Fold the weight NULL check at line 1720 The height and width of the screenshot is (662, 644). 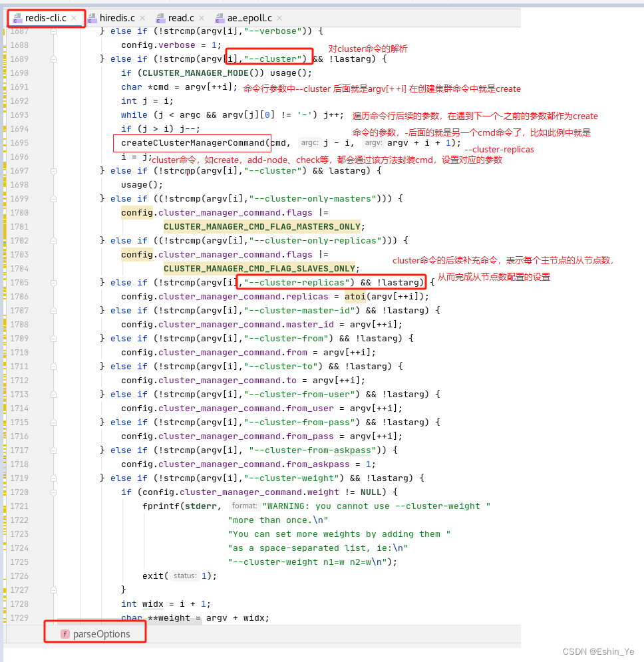(54, 493)
